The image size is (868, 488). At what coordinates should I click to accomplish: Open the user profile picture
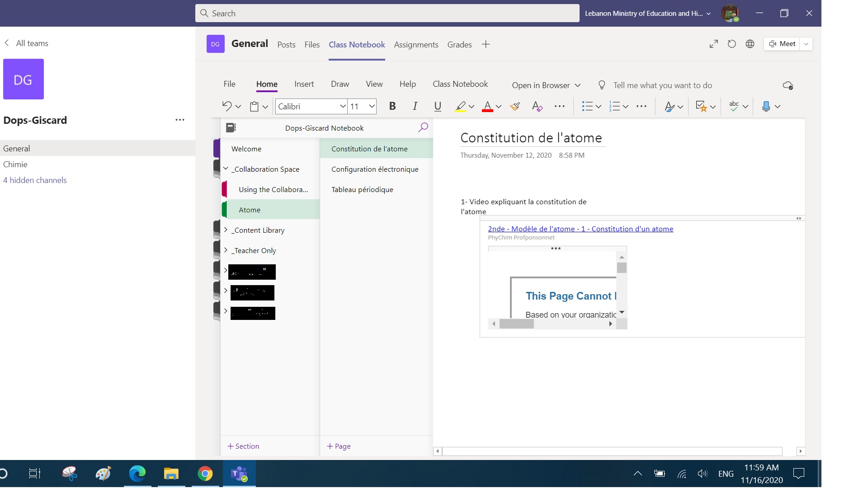(730, 13)
